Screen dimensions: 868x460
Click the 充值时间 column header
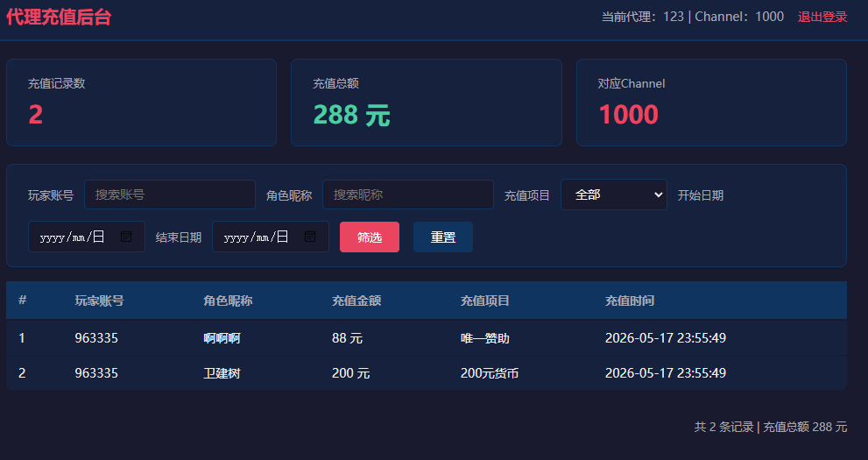tap(630, 301)
